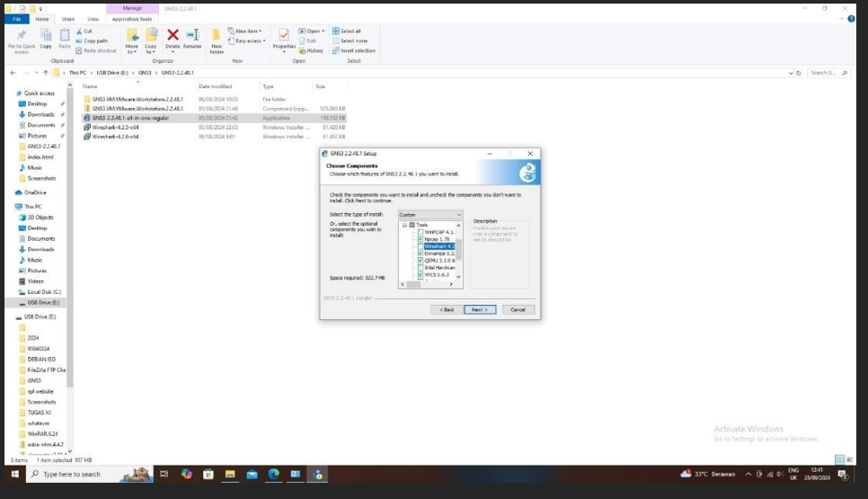Screen dimensions: 868x499
Task: Click the This PC breadcrumb
Action: (x=77, y=73)
